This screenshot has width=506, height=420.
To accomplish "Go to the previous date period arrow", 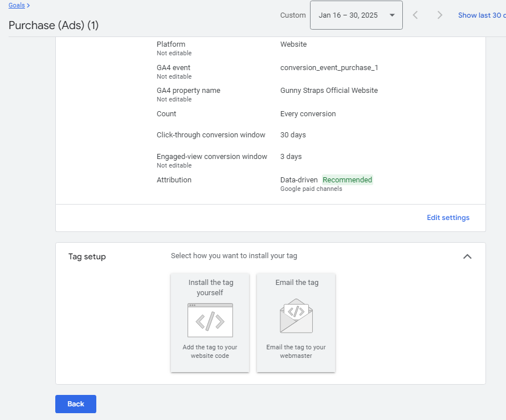I will pos(415,15).
